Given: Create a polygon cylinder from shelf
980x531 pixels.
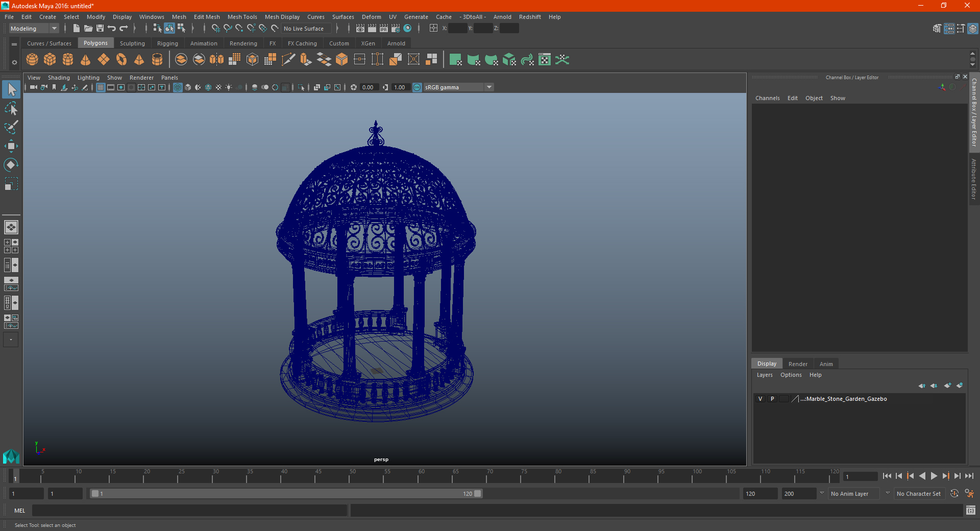Looking at the screenshot, I should (68, 60).
